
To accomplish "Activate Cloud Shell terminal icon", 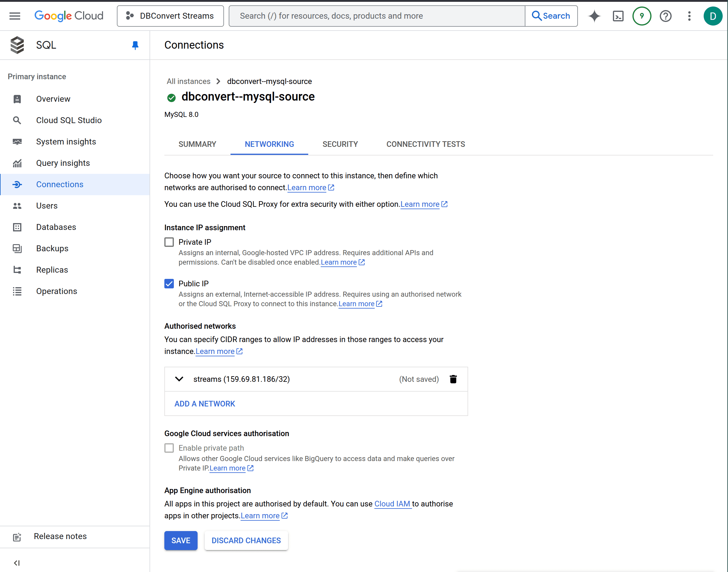I will tap(618, 16).
